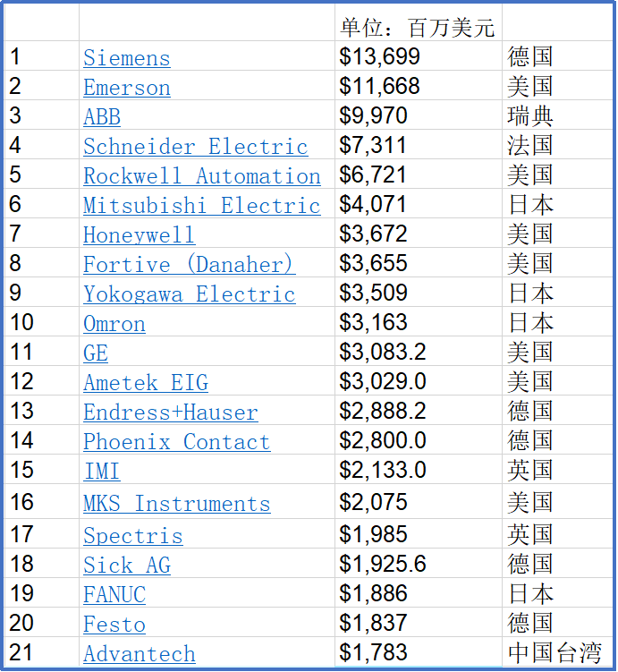Open Rockwell Automation link
Image resolution: width=618 pixels, height=672 pixels.
[x=201, y=176]
